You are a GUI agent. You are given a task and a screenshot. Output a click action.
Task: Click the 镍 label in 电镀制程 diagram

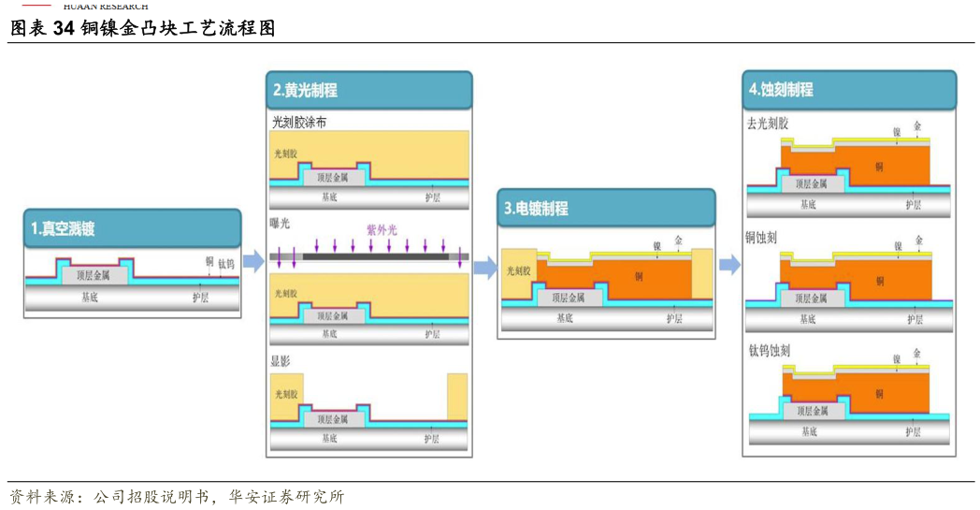(x=656, y=246)
